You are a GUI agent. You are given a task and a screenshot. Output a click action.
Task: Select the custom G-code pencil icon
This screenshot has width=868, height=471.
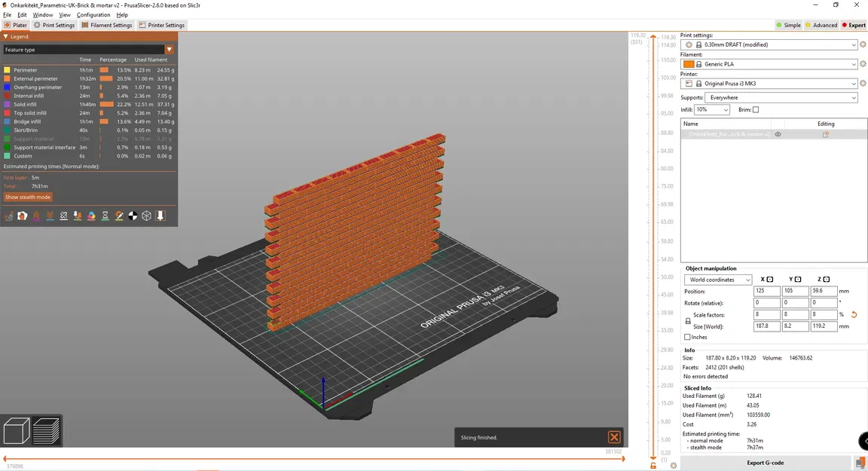[118, 216]
